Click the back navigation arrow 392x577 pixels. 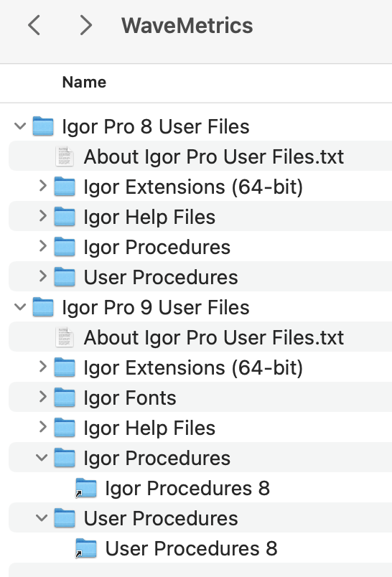click(x=34, y=25)
